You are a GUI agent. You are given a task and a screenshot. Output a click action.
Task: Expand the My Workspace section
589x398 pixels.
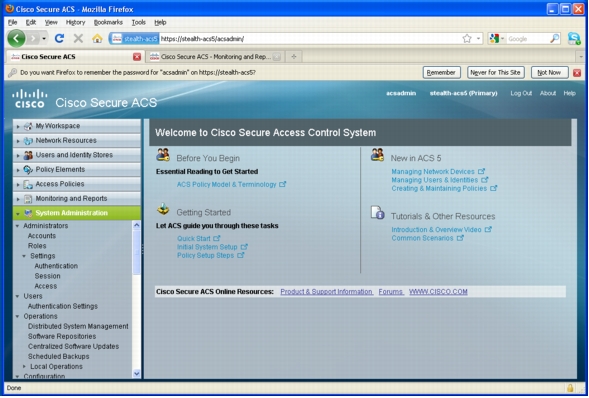pos(18,127)
